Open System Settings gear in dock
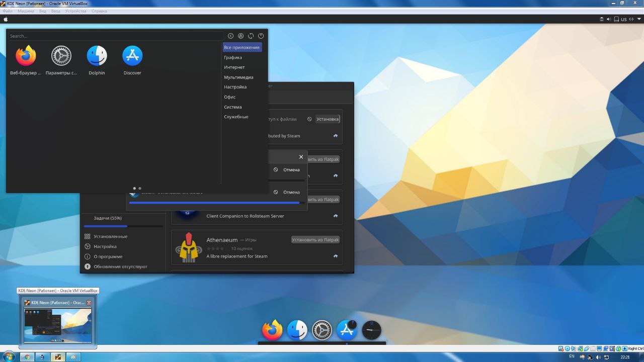 point(322,330)
